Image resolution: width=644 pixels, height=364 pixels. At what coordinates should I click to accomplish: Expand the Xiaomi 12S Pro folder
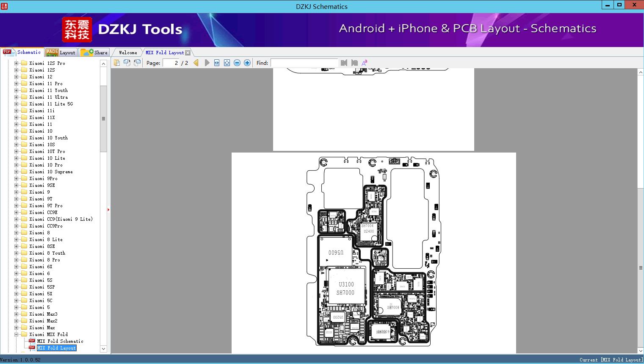(17, 63)
